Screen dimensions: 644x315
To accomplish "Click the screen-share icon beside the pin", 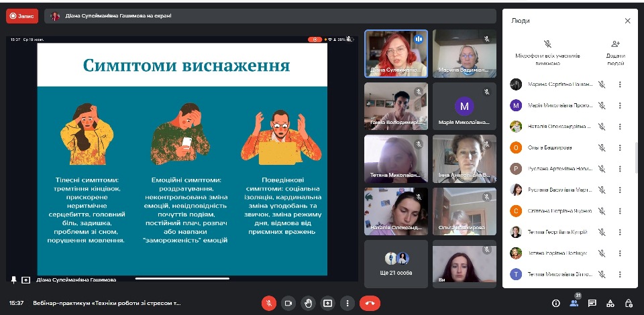I will pos(26,279).
